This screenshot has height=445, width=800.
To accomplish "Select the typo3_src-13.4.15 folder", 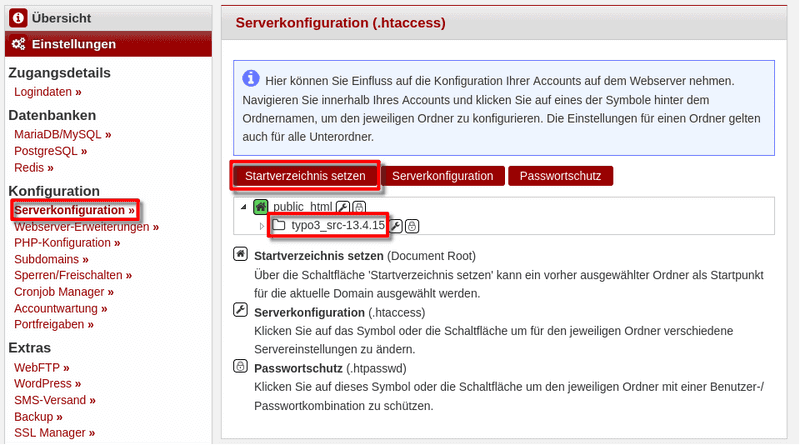I will (338, 226).
